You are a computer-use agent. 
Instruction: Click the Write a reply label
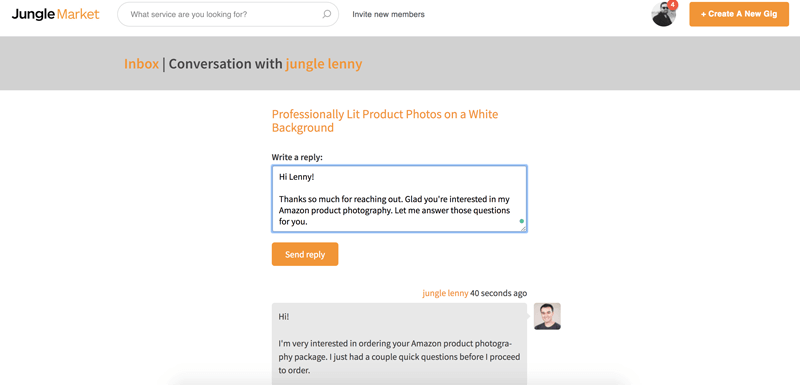tap(297, 157)
